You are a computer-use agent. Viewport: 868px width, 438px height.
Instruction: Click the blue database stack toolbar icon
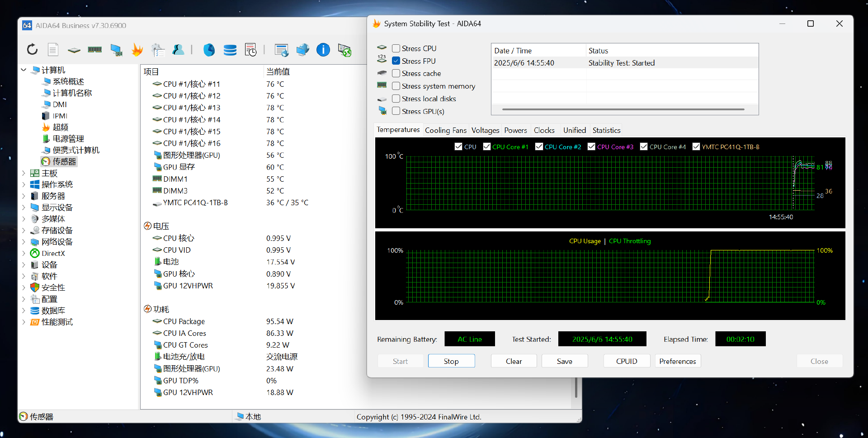coord(230,50)
